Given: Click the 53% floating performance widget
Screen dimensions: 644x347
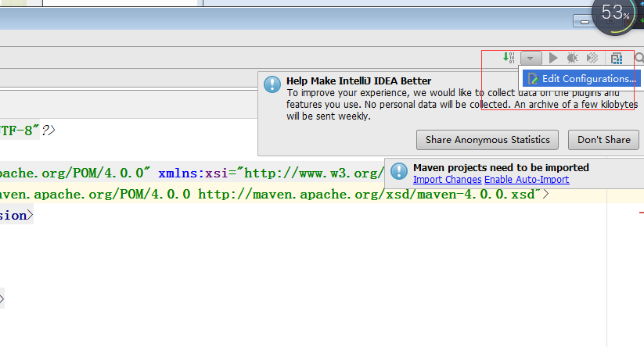Looking at the screenshot, I should pyautogui.click(x=615, y=14).
